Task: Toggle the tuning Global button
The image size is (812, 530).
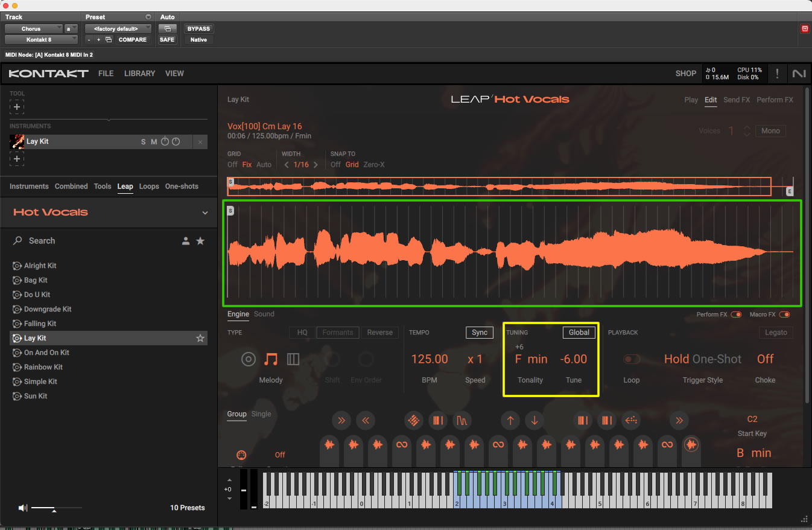Action: click(x=579, y=333)
